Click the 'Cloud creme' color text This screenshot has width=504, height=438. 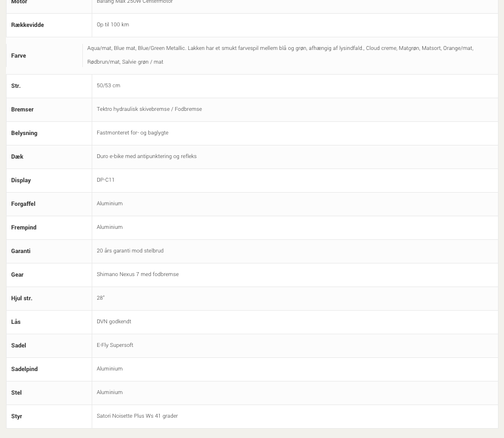click(381, 48)
